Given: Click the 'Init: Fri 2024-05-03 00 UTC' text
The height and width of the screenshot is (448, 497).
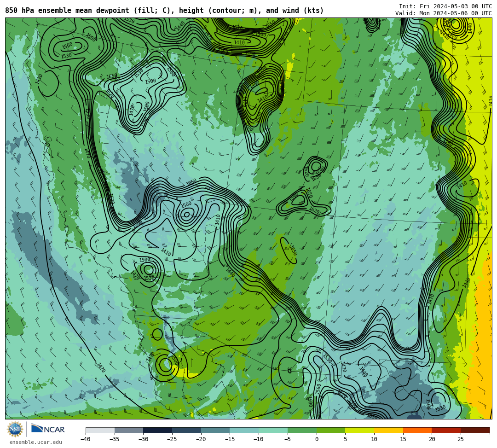Looking at the screenshot, I should point(445,6).
